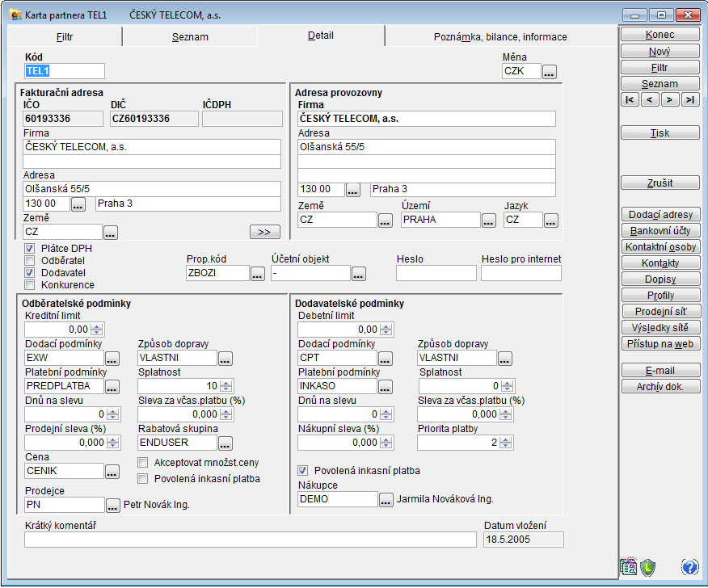Viewport: 708px width, 588px height.
Task: Adjust the Debetní limit spinner
Action: [x=386, y=330]
